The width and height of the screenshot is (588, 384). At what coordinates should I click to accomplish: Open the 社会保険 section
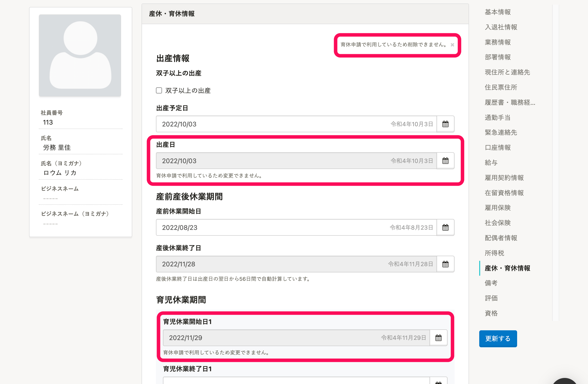[498, 223]
